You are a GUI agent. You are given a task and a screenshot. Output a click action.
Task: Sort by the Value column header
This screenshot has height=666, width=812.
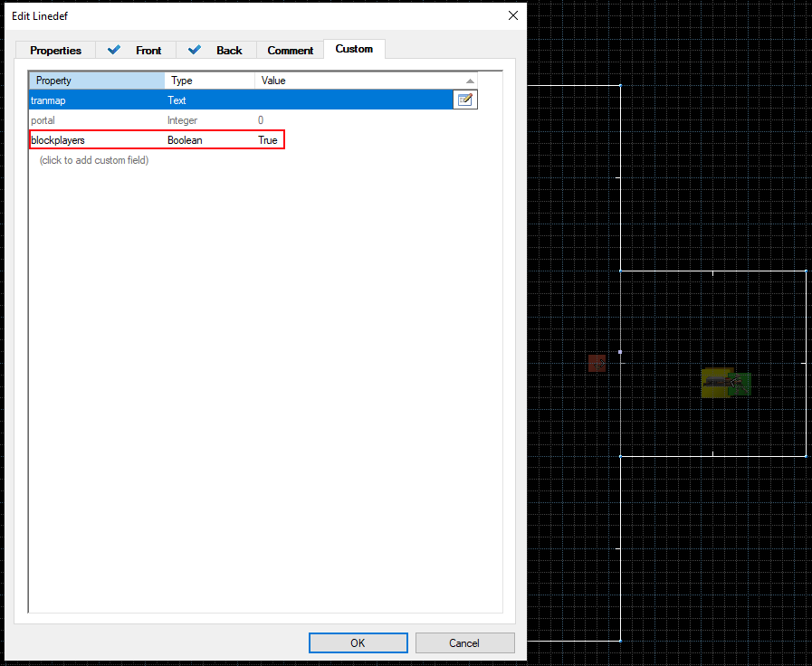pos(366,81)
